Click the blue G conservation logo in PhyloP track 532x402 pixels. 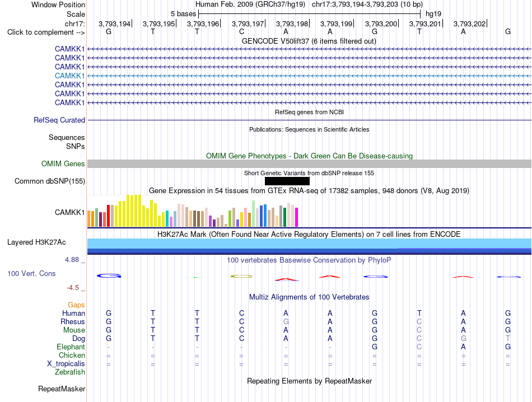(109, 276)
